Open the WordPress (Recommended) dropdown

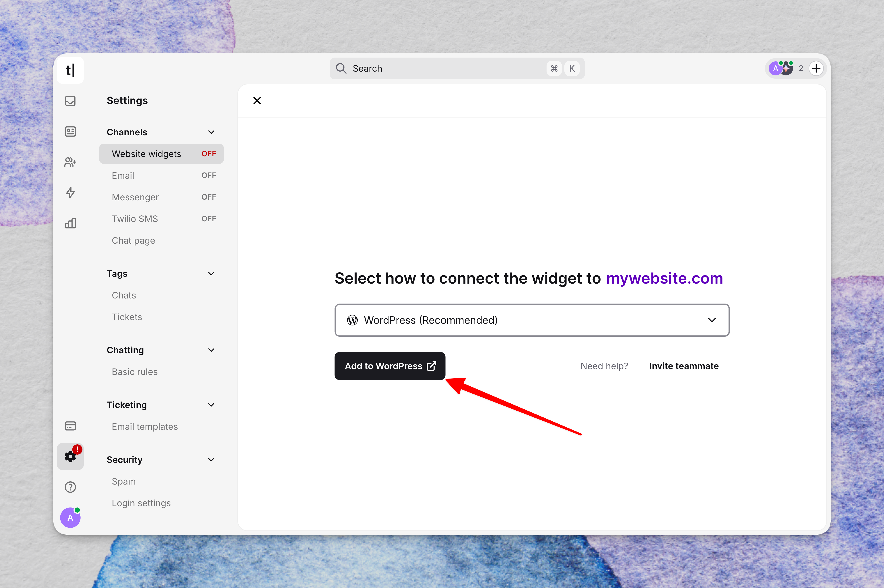point(532,320)
